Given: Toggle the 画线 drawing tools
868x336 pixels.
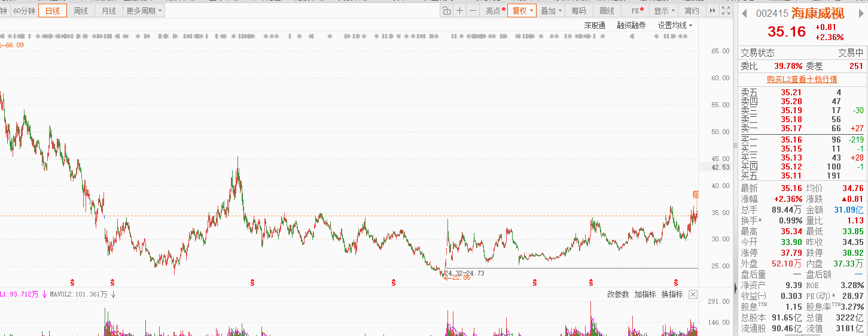Looking at the screenshot, I should point(607,11).
